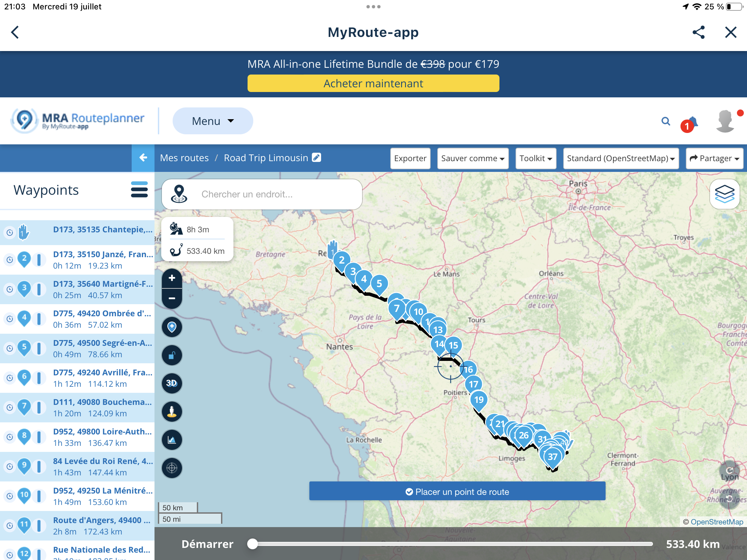Click map marker number 37

[x=553, y=457]
